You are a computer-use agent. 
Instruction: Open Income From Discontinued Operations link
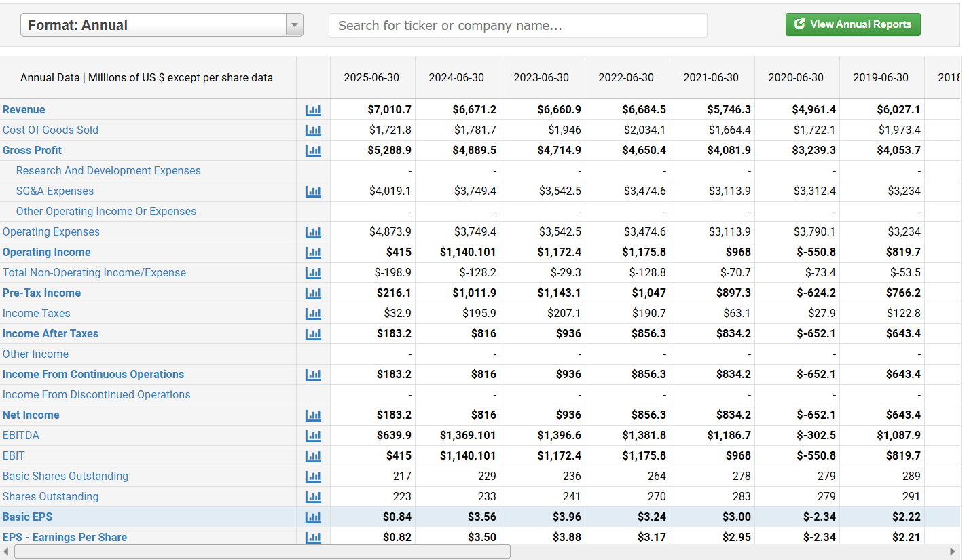(96, 394)
